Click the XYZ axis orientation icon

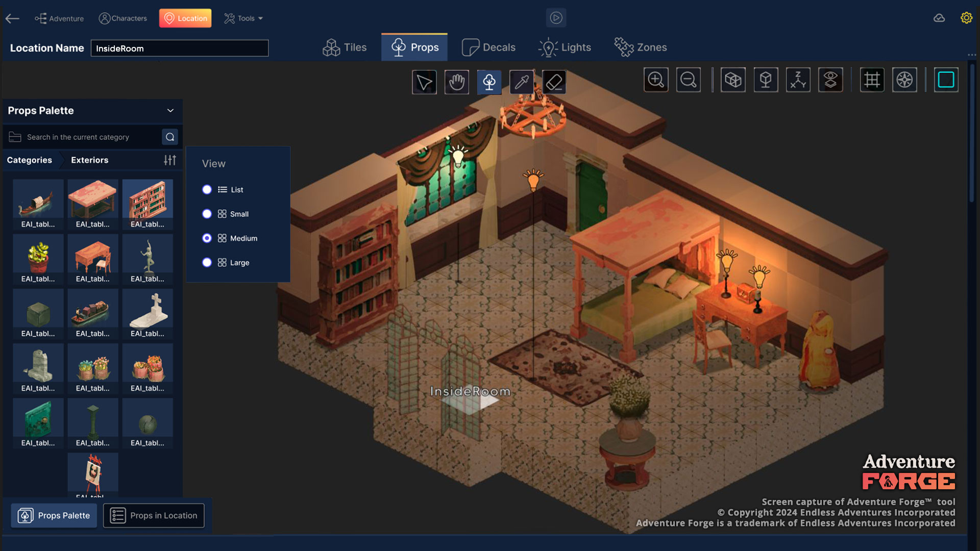tap(798, 80)
